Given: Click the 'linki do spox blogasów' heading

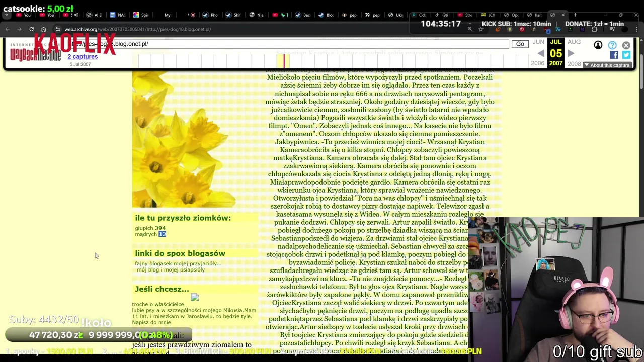Looking at the screenshot, I should (180, 253).
